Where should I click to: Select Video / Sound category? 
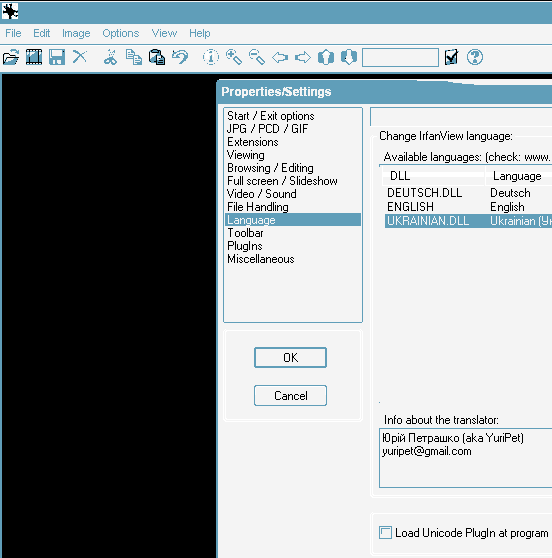[x=293, y=194]
